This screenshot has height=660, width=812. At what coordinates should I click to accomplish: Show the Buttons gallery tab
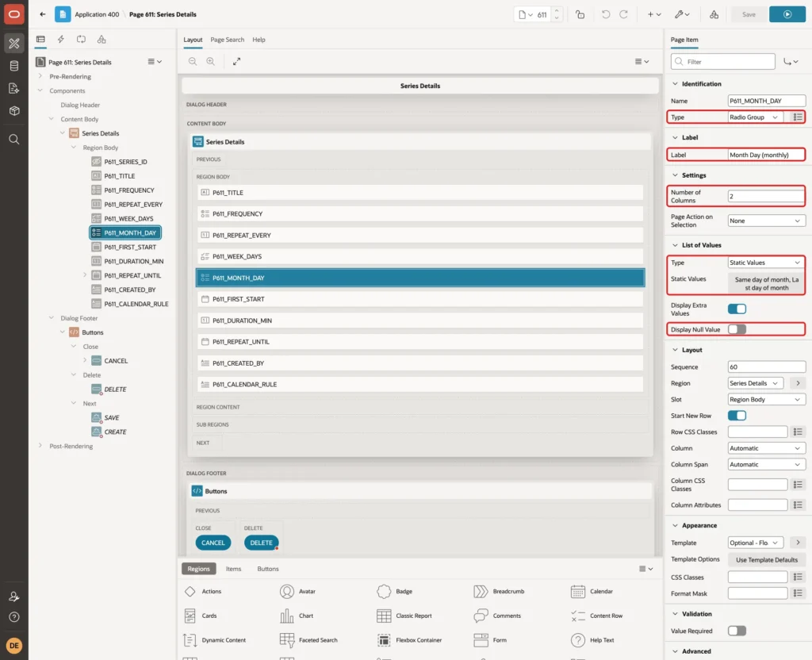pyautogui.click(x=268, y=569)
